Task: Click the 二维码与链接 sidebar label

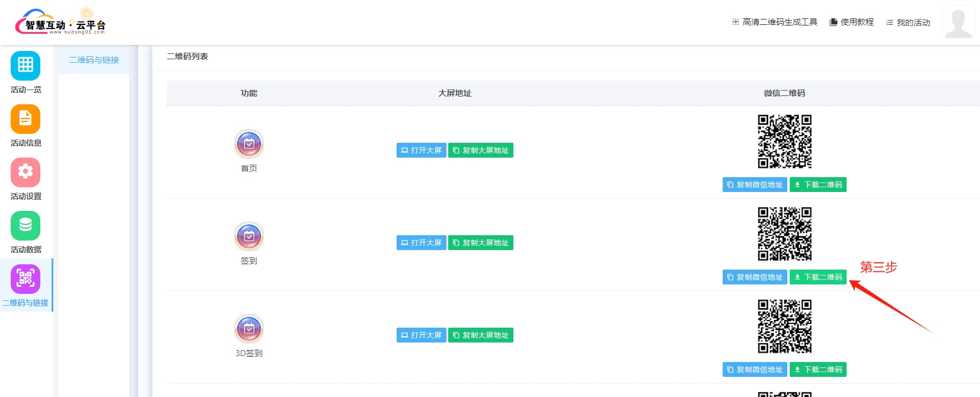Action: pyautogui.click(x=25, y=303)
